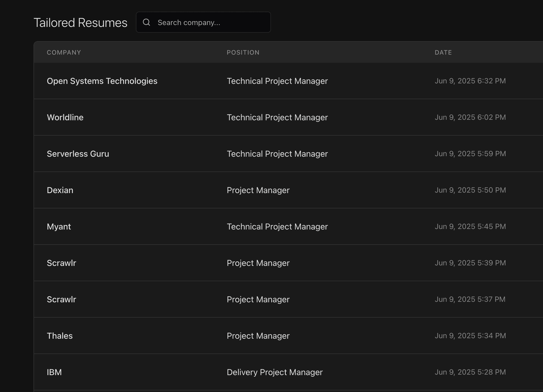Click date Jun 9, 2025 5:39 PM
Viewport: 543px width, 392px height.
click(x=470, y=263)
